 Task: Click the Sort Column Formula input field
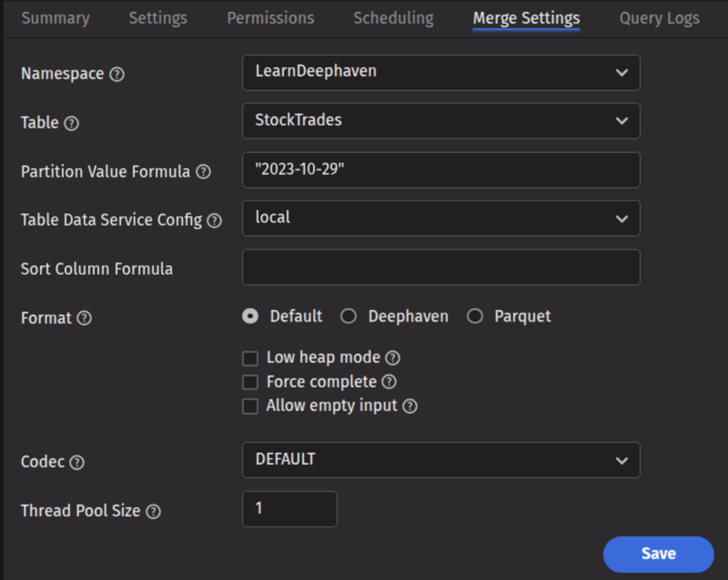point(441,267)
